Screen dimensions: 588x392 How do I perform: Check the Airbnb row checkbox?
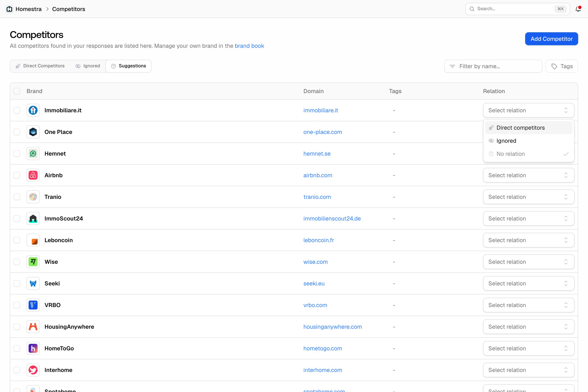(x=17, y=175)
